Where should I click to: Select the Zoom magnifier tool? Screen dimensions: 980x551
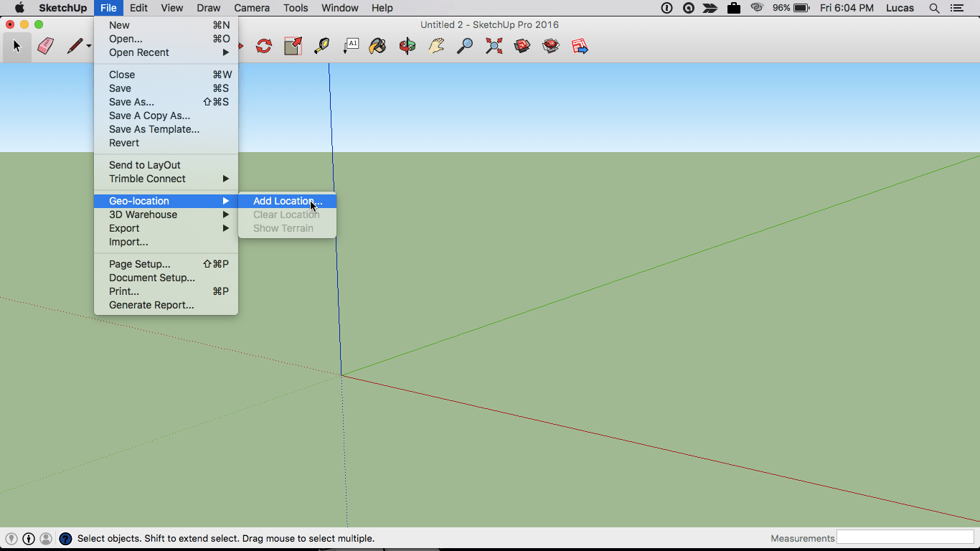[x=465, y=47]
